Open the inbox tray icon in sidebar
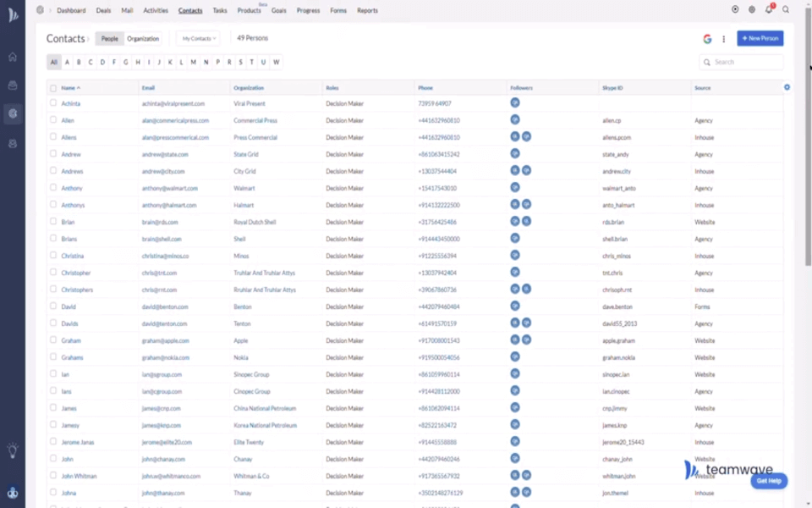 13,85
